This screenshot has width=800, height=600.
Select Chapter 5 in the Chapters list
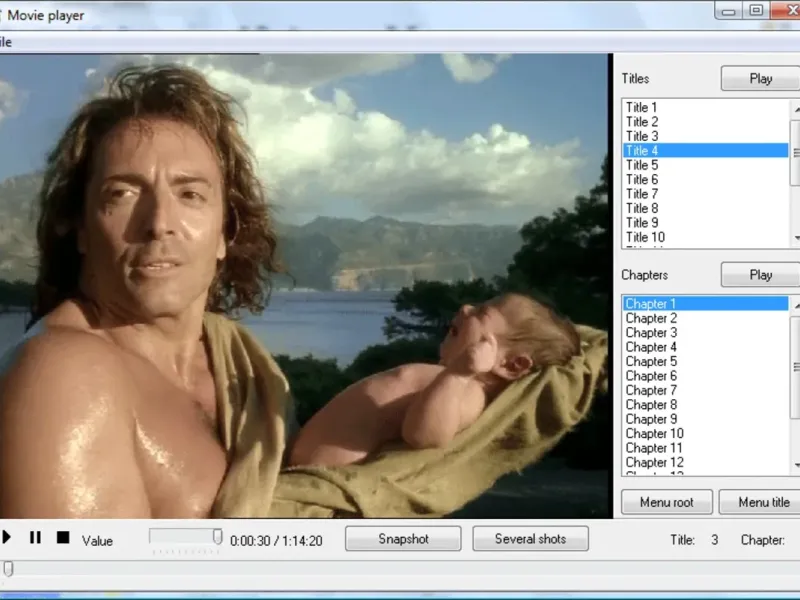705,361
